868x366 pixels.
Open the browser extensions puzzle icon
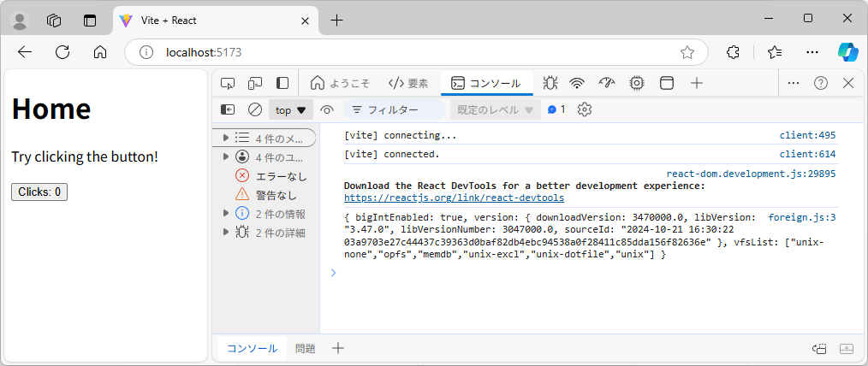click(733, 52)
